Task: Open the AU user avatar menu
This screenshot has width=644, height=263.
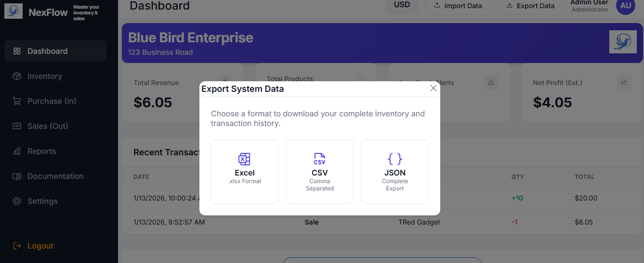Action: [x=626, y=6]
